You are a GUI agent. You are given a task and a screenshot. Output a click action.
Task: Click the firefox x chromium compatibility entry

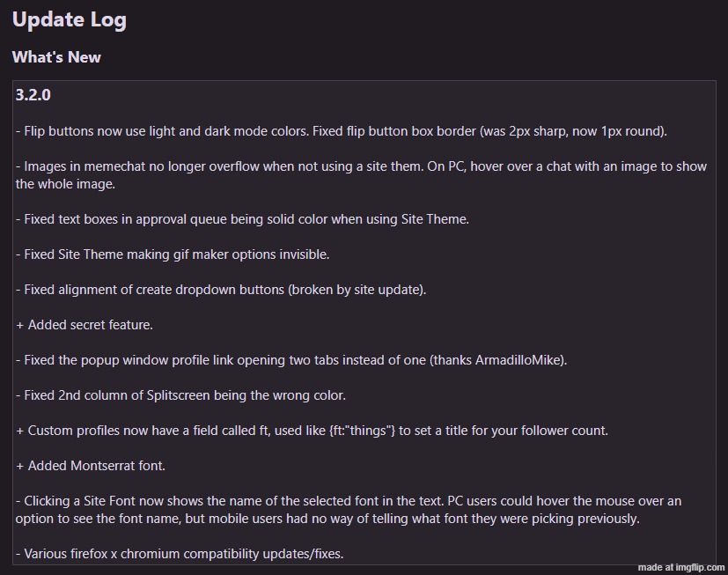180,554
